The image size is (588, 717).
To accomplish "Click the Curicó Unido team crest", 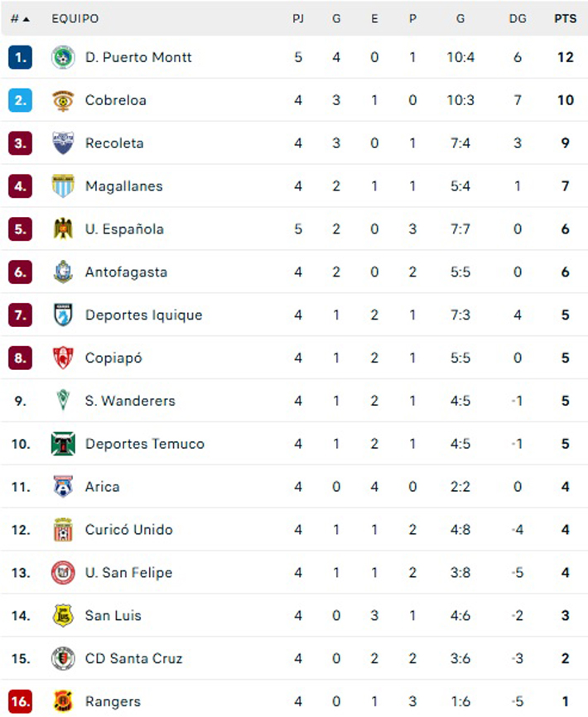I will coord(63,530).
